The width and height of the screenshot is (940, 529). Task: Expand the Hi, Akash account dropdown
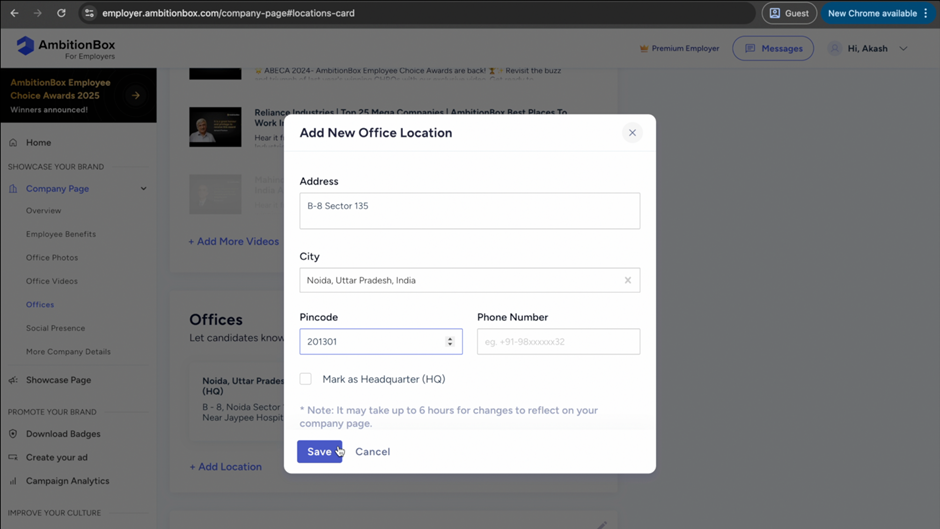pos(903,49)
